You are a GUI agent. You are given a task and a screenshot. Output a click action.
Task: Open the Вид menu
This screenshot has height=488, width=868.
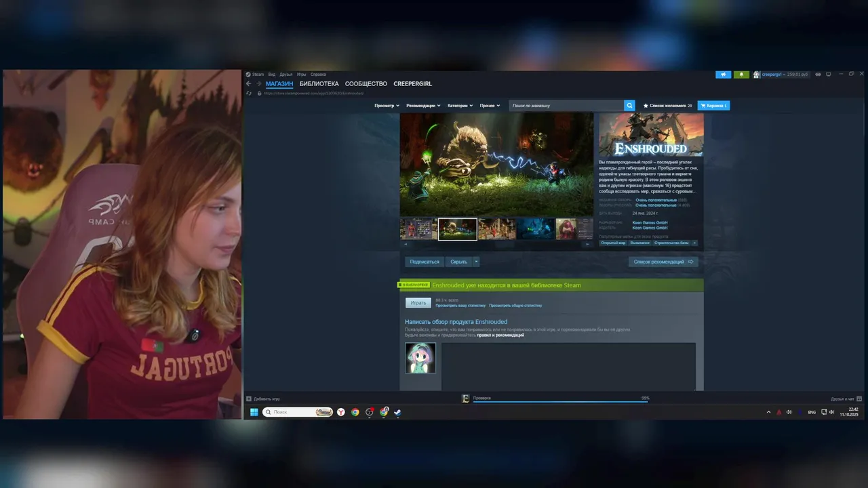click(271, 75)
